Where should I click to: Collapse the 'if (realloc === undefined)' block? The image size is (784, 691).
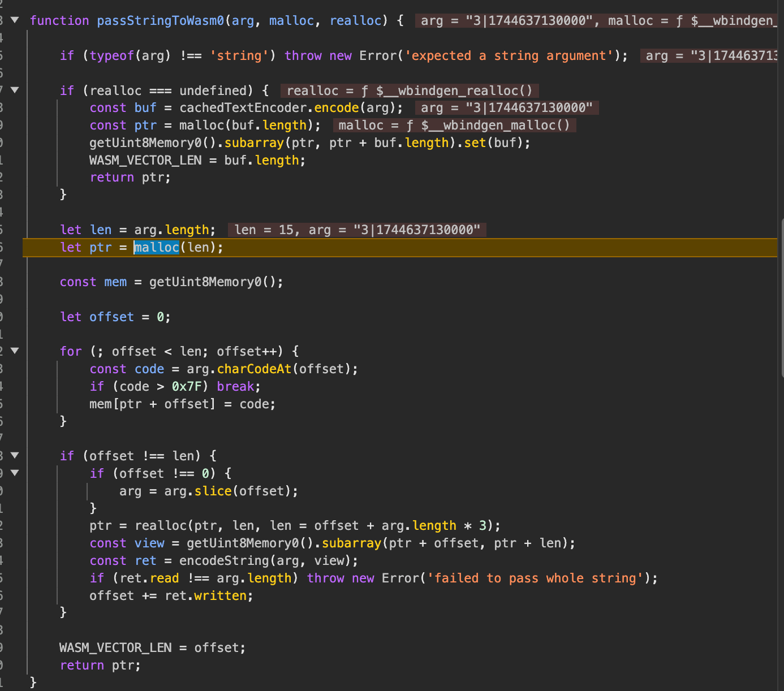pyautogui.click(x=15, y=90)
